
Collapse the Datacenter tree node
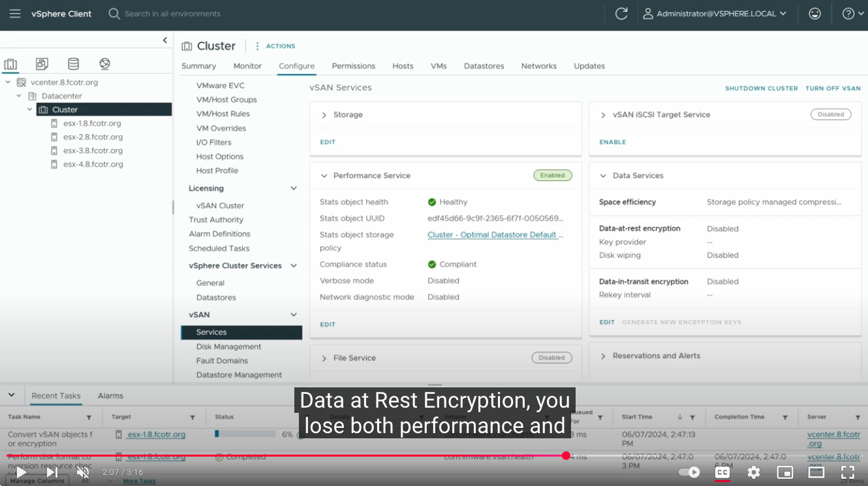[x=19, y=96]
